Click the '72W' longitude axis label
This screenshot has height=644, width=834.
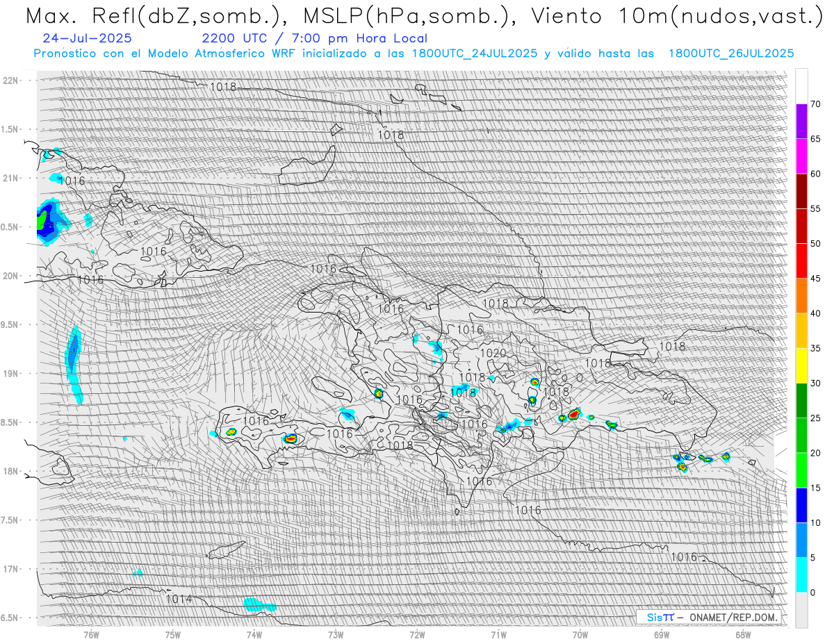[417, 634]
